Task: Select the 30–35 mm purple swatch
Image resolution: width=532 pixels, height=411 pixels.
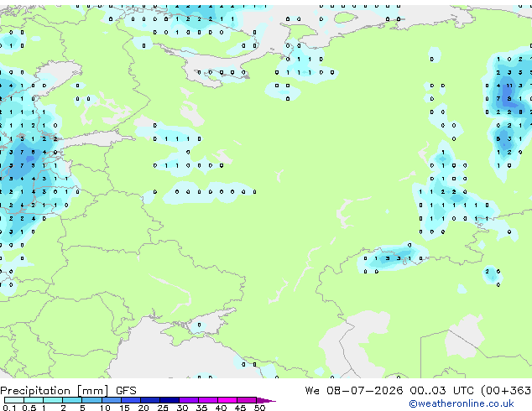Action: (x=189, y=400)
